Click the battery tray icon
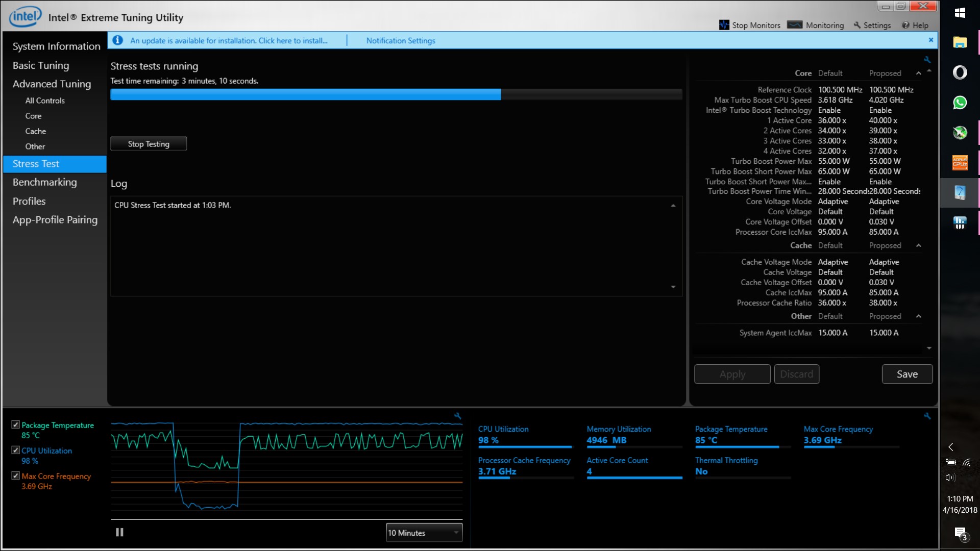Viewport: 980px width, 551px height. (x=950, y=463)
